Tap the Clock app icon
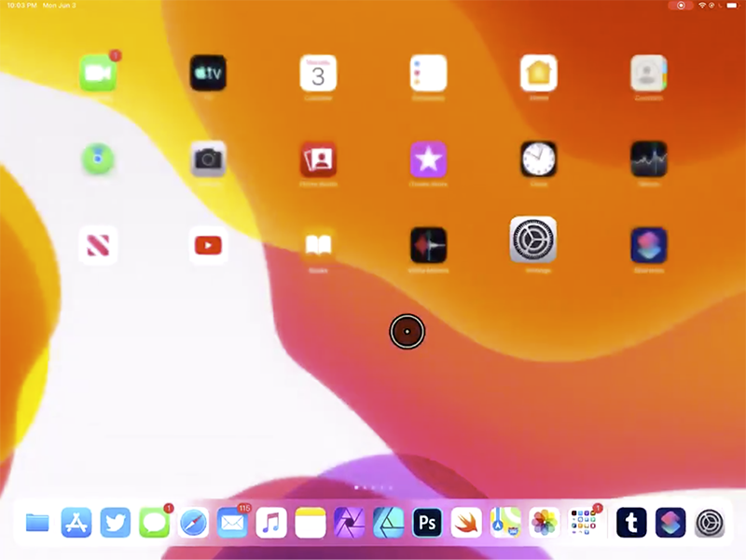The image size is (746, 560). tap(538, 159)
